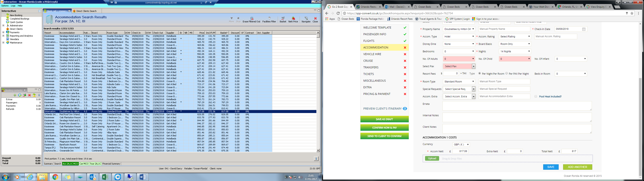The height and width of the screenshot is (181, 644).
Task: Click the palm tree icon in Booking contents toolbar
Action: [x=34, y=95]
